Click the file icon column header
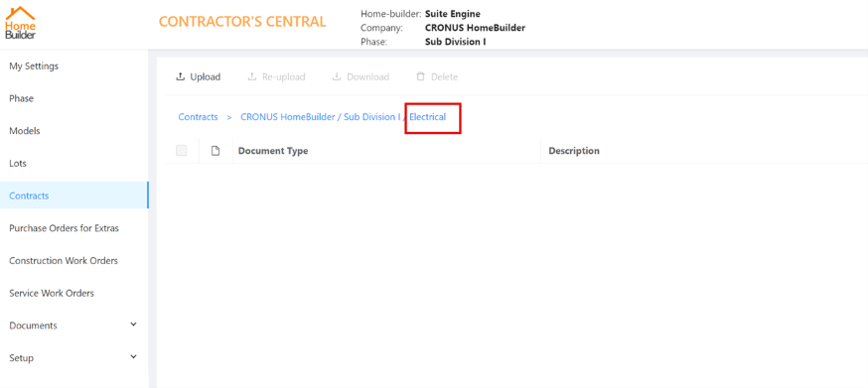Screen dimensions: 868x388 point(216,151)
